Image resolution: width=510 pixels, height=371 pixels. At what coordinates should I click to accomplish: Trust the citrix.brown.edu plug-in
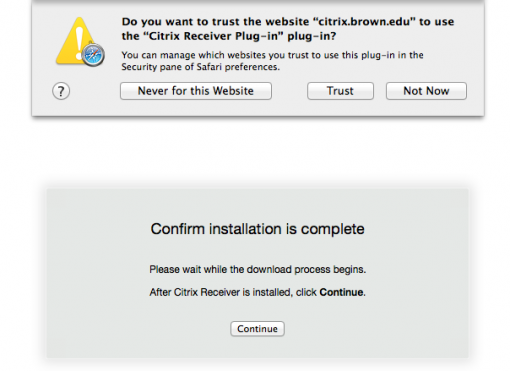click(x=340, y=91)
